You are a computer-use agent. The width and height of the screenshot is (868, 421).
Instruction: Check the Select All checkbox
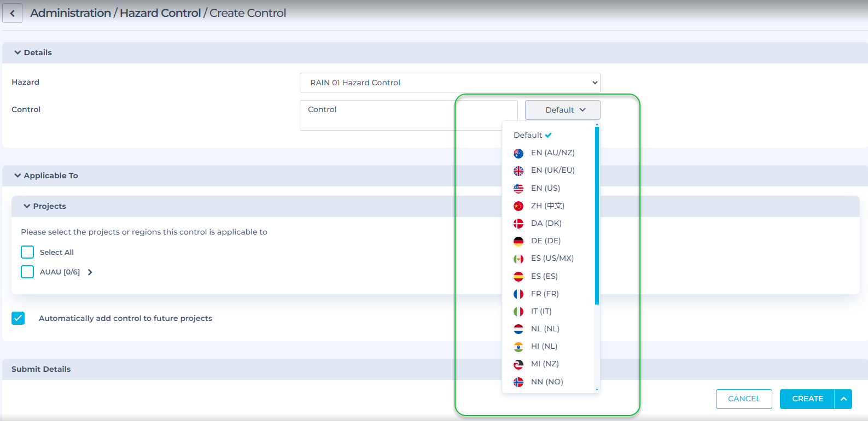pyautogui.click(x=27, y=252)
